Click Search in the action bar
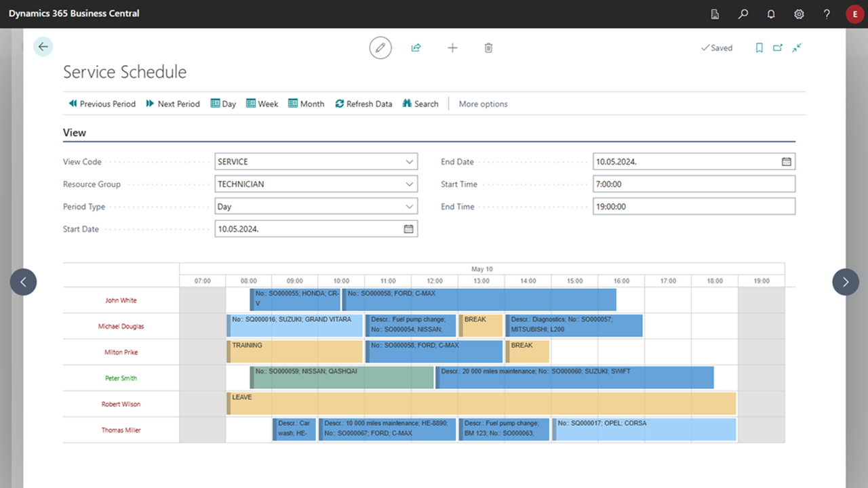 [x=420, y=104]
